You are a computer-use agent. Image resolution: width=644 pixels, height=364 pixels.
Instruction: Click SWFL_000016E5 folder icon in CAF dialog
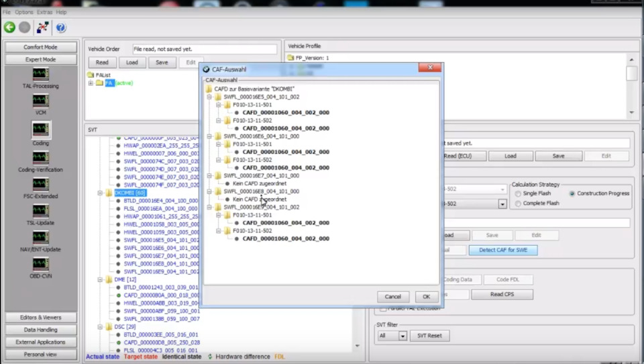(x=218, y=97)
